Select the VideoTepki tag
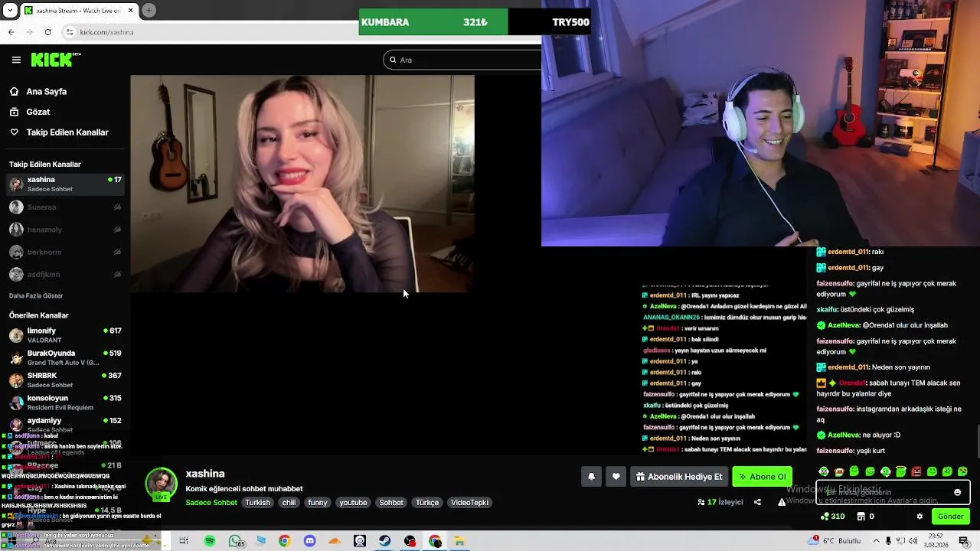Screen dimensions: 980x551 tap(469, 503)
